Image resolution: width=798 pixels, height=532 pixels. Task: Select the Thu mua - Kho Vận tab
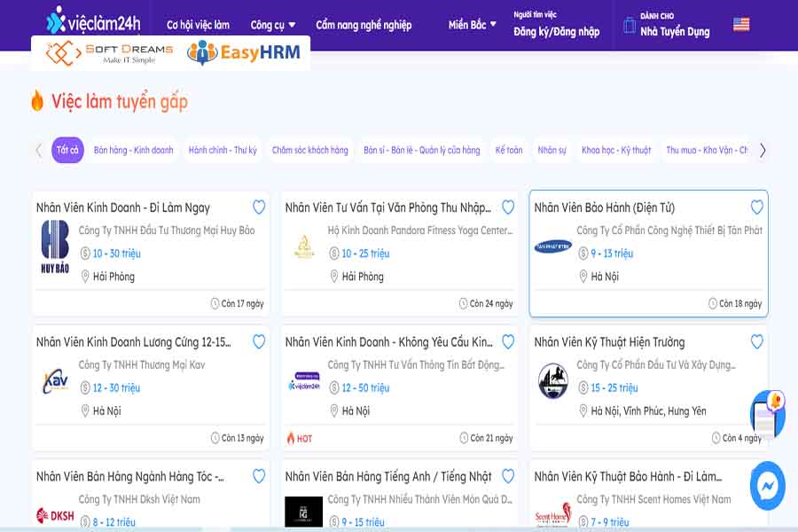(707, 150)
